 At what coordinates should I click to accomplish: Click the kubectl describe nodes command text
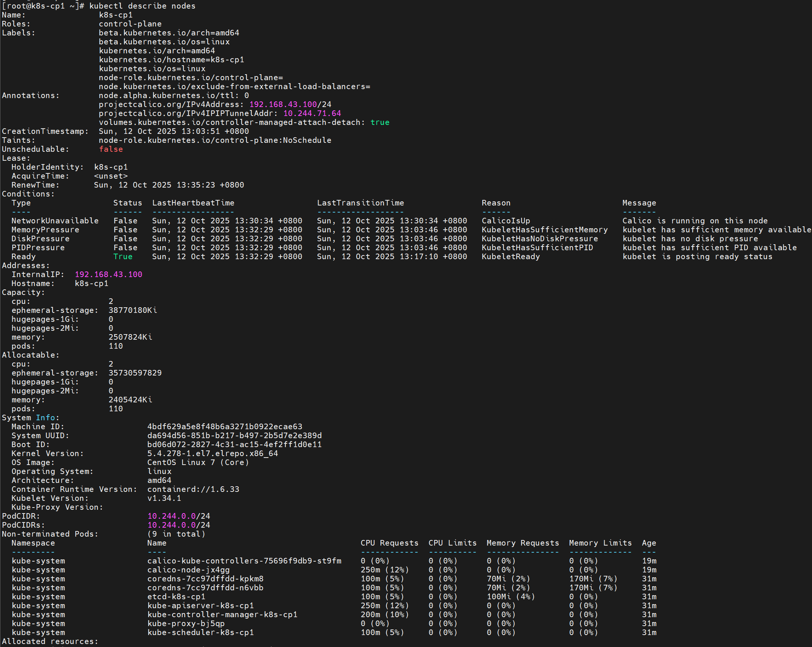(x=142, y=6)
